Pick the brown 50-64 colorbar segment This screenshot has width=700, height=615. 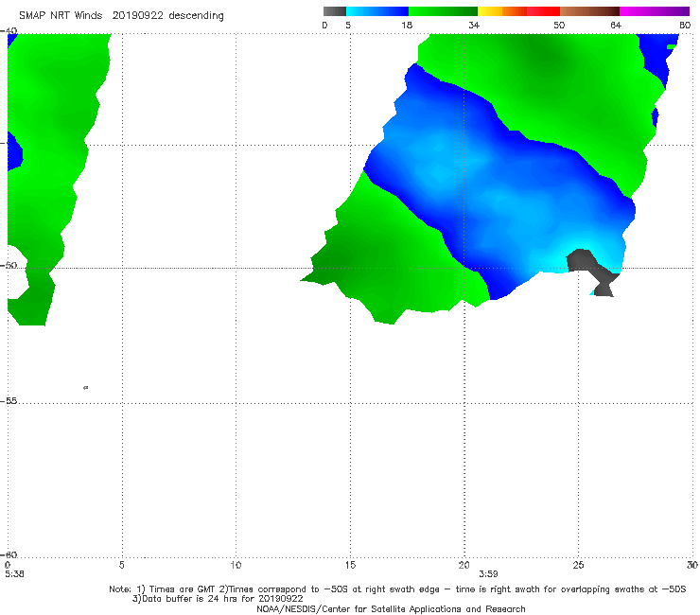coord(589,11)
